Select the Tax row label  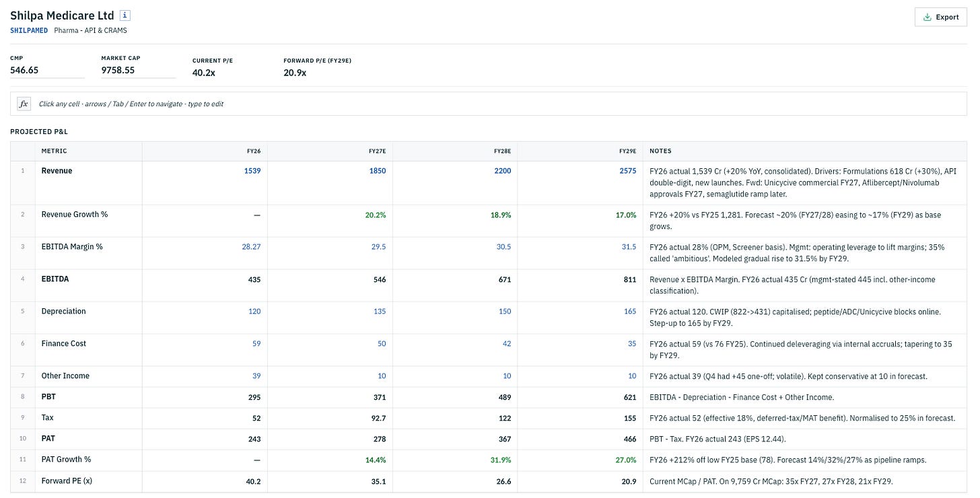click(47, 418)
